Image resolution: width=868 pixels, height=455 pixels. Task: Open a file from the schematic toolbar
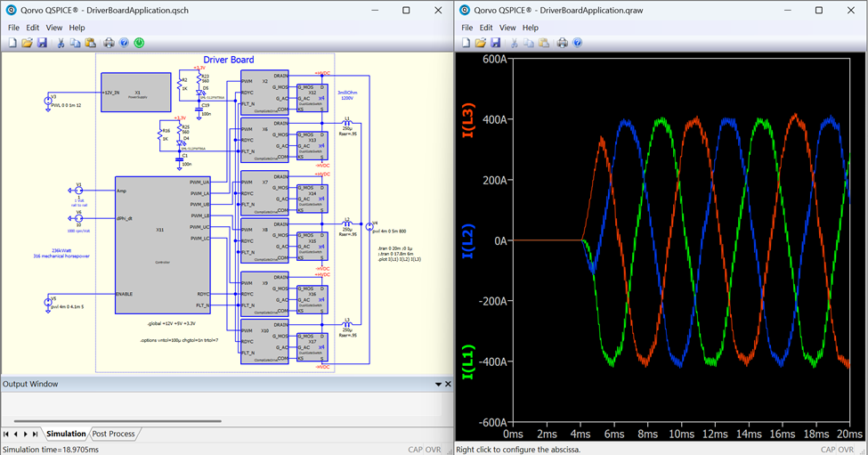27,43
